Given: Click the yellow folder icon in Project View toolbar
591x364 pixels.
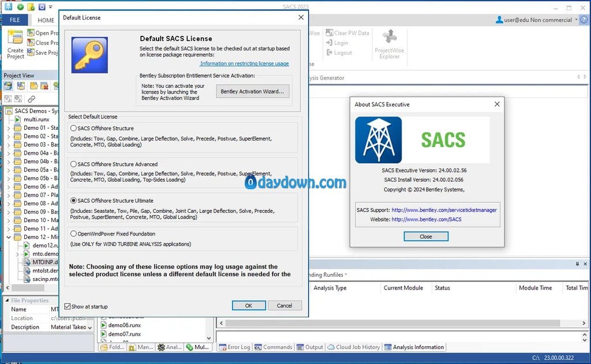Looking at the screenshot, I should [33, 86].
